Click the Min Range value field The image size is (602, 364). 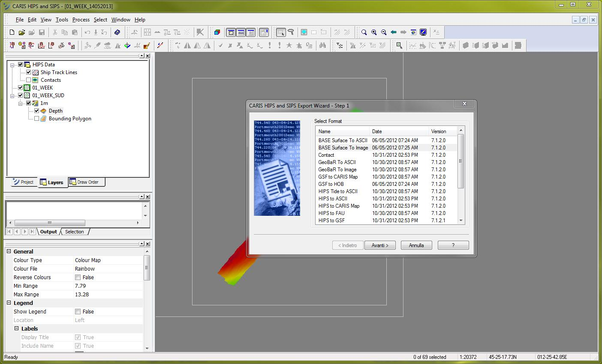108,286
